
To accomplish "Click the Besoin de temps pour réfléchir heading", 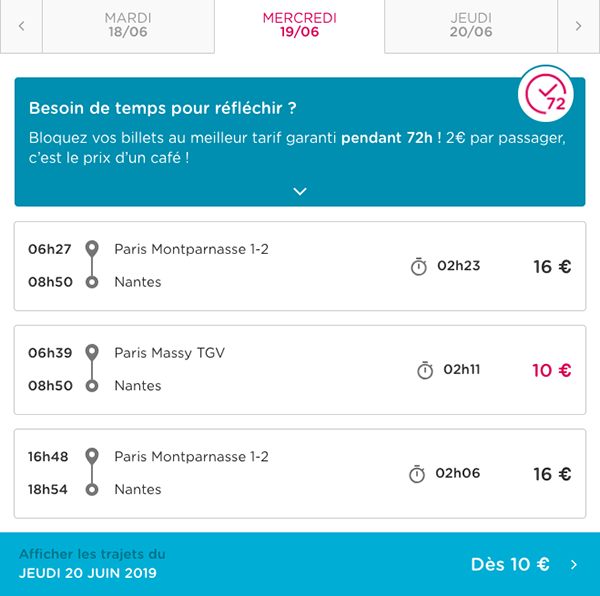I will pos(163,108).
